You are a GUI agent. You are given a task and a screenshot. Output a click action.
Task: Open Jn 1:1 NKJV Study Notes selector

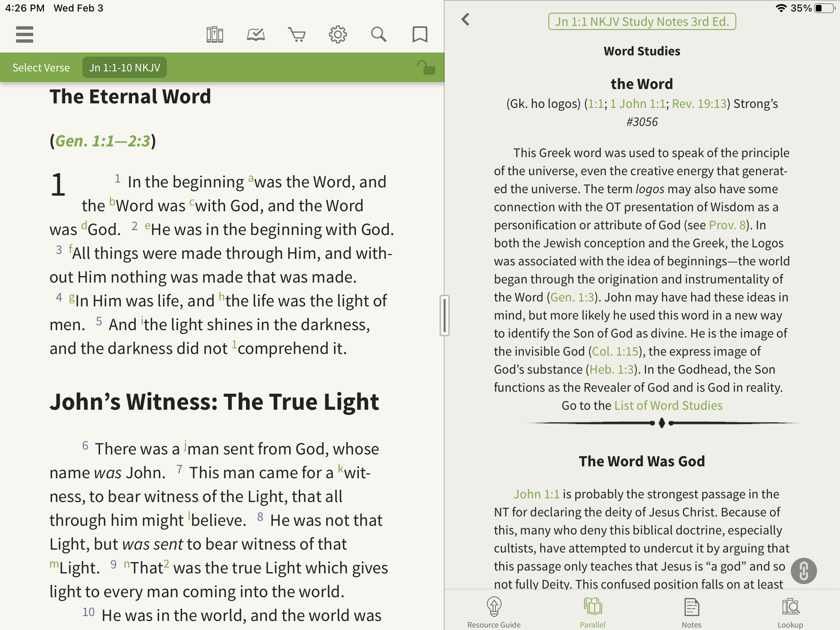coord(642,21)
